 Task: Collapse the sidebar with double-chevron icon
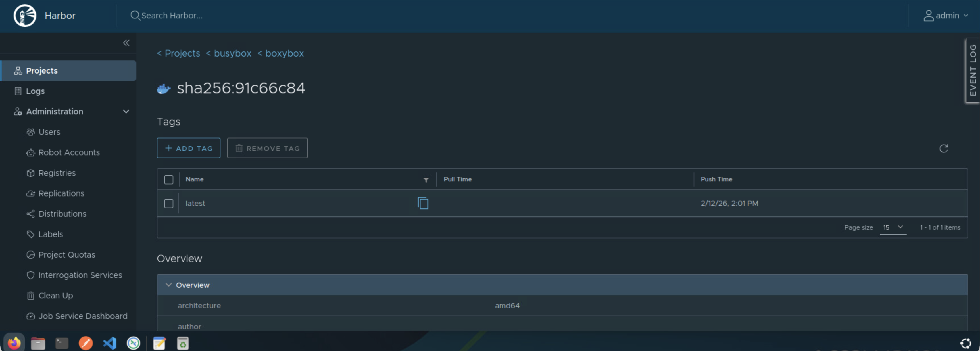click(x=126, y=43)
